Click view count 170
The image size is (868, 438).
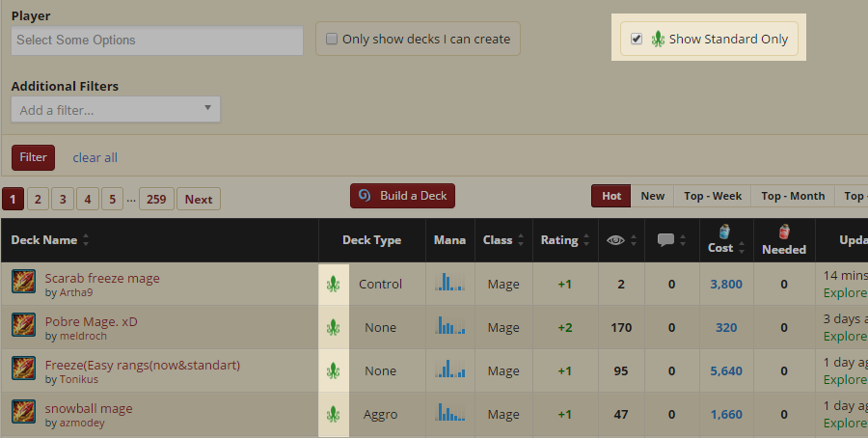(x=621, y=327)
